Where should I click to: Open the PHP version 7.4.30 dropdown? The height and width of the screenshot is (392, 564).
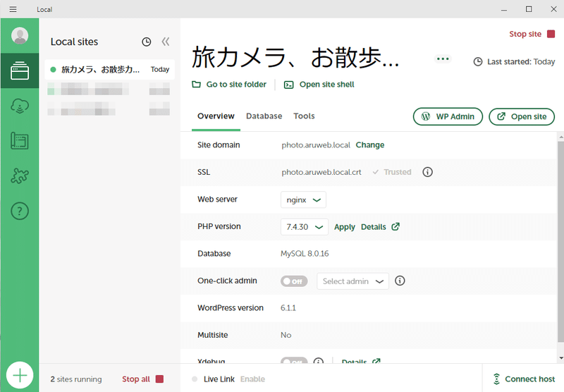coord(305,227)
